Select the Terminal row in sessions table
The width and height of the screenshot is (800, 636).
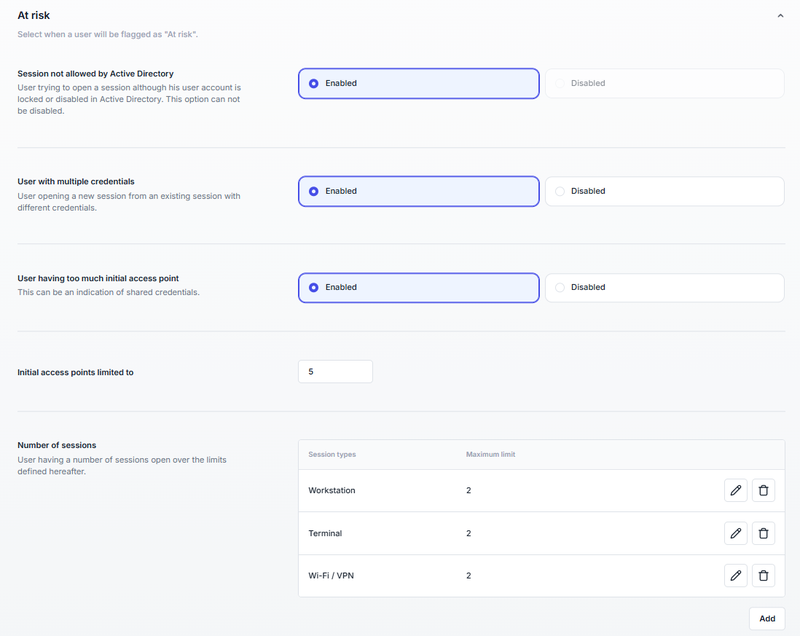pyautogui.click(x=325, y=534)
